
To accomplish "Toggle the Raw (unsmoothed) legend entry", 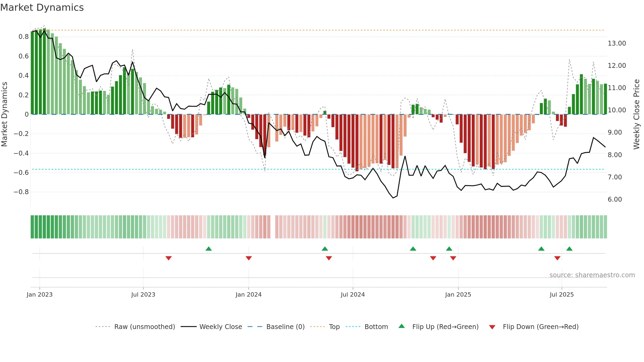I will click(145, 327).
